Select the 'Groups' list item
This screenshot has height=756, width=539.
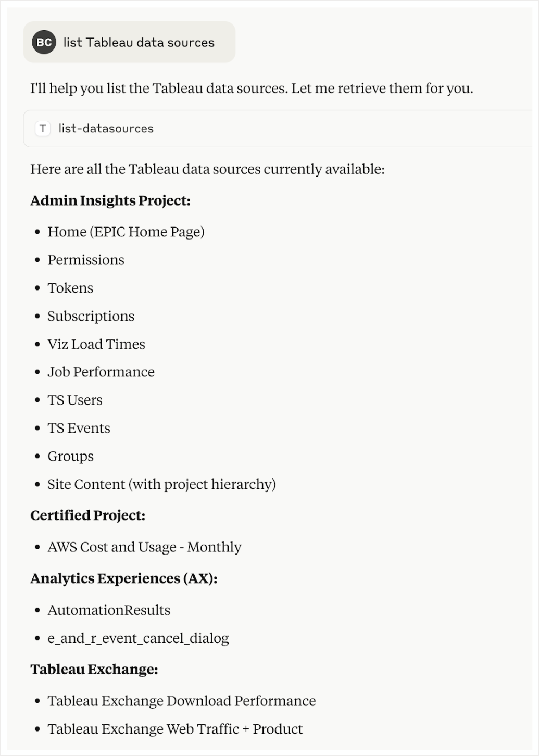(x=70, y=457)
